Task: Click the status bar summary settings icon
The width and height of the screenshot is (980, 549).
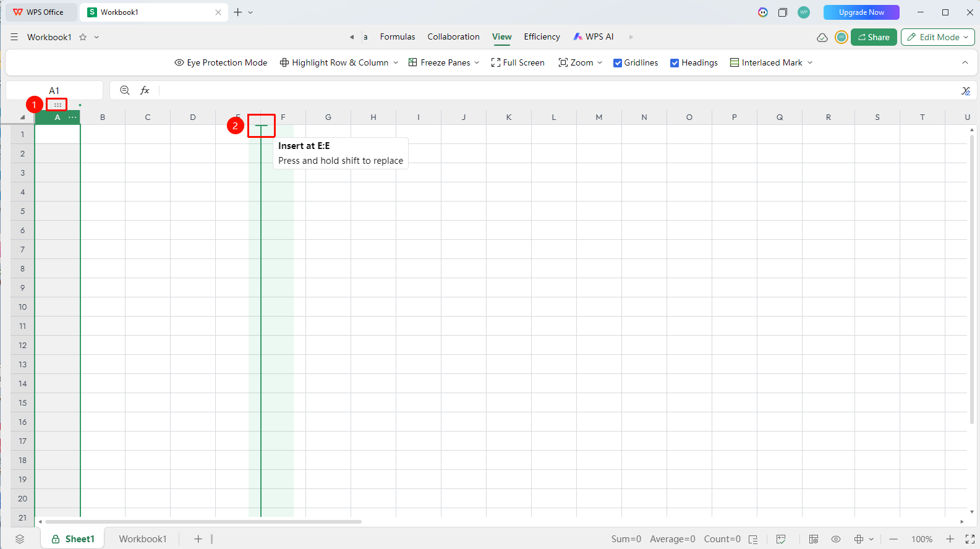Action: tap(753, 539)
